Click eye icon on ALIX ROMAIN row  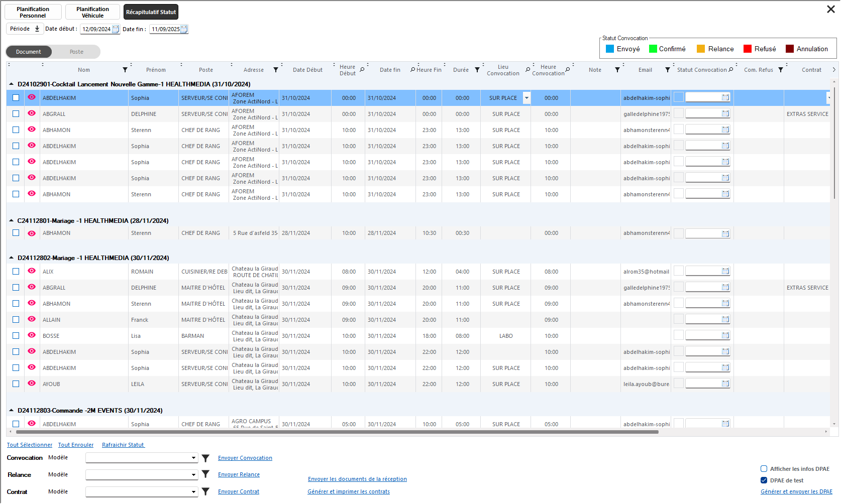(32, 271)
